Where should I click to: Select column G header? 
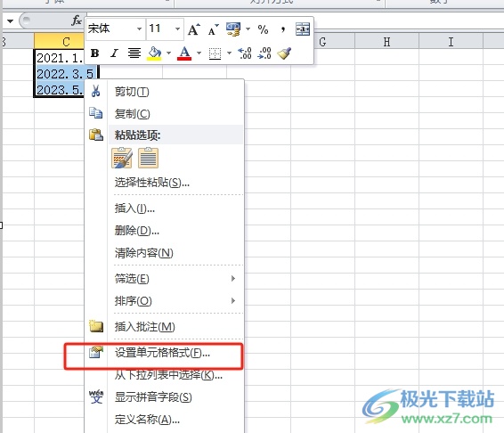pyautogui.click(x=322, y=42)
